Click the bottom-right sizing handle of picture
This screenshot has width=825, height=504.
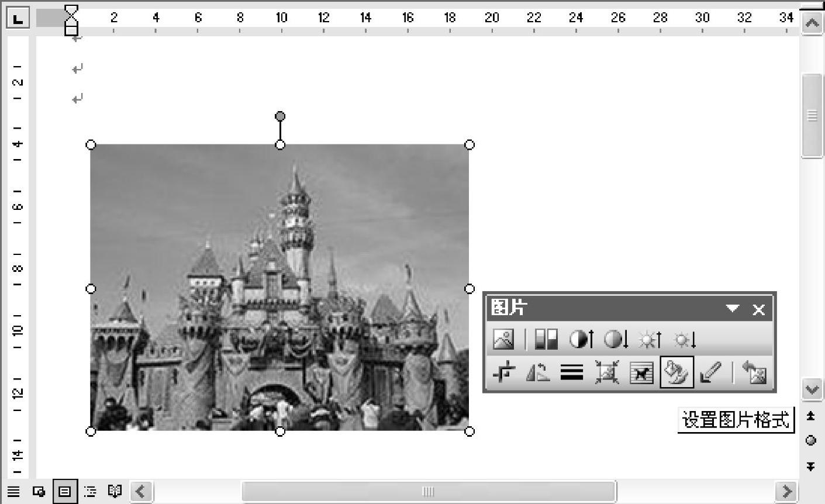pyautogui.click(x=470, y=431)
